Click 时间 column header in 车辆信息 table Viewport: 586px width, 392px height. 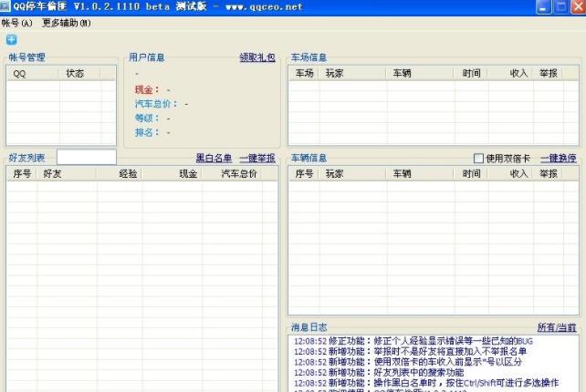(x=470, y=174)
